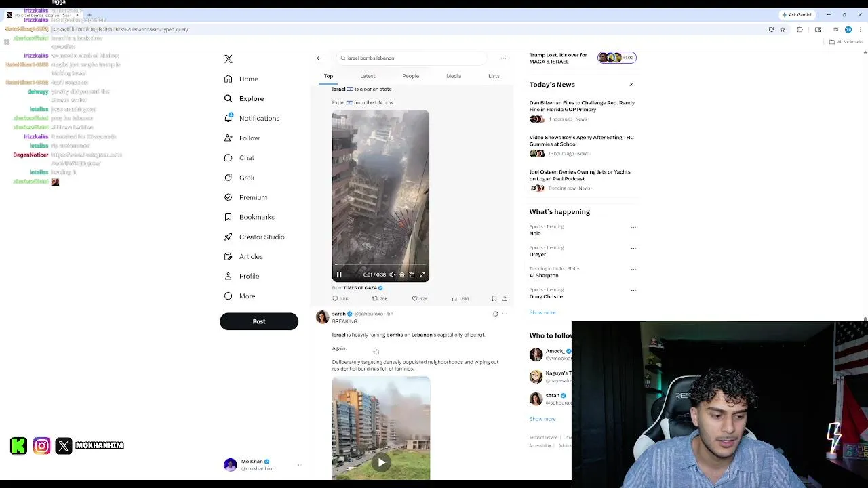Open options for the Al Sharpton trend
Screen dimensions: 868x488
click(633, 269)
